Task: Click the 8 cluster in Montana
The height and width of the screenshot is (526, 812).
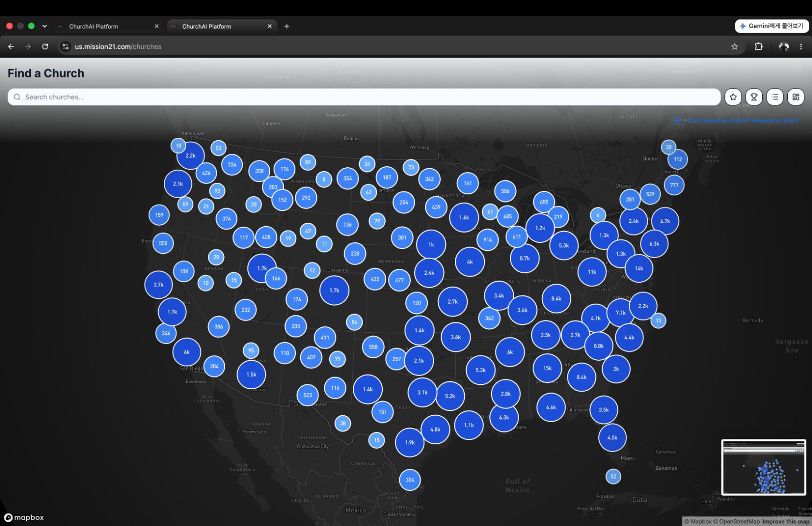Action: click(x=324, y=179)
